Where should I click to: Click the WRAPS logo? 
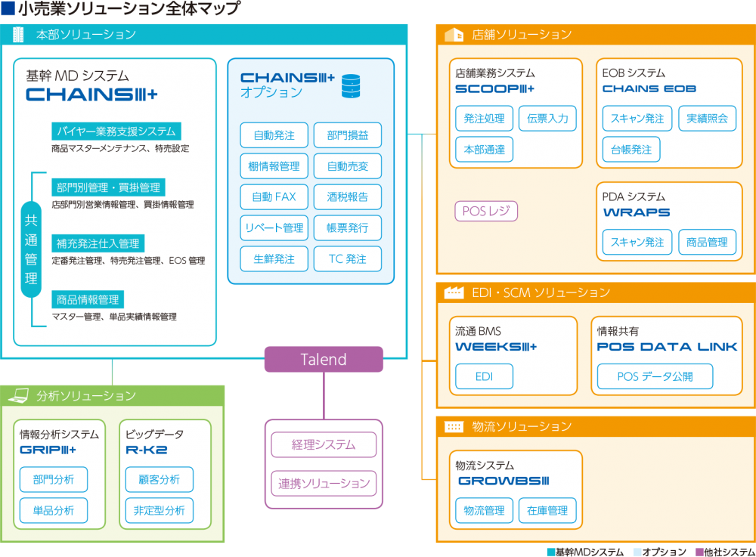tap(637, 212)
